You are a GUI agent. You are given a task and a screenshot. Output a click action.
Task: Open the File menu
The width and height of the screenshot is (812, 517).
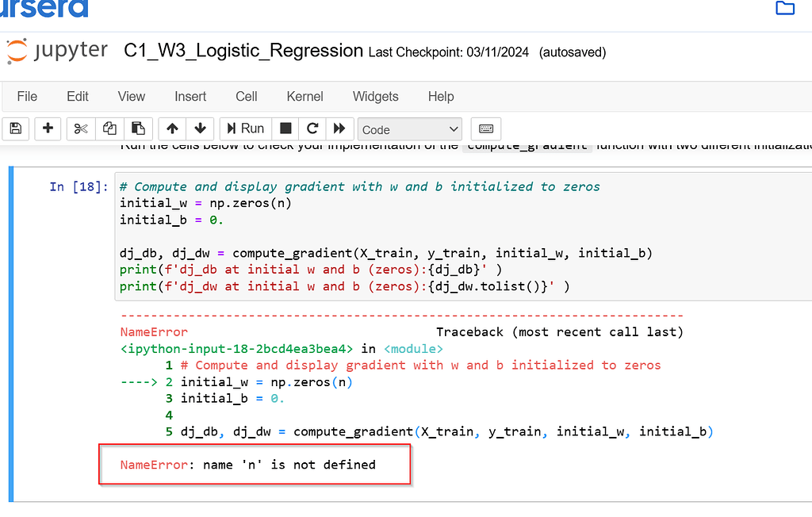click(x=26, y=96)
